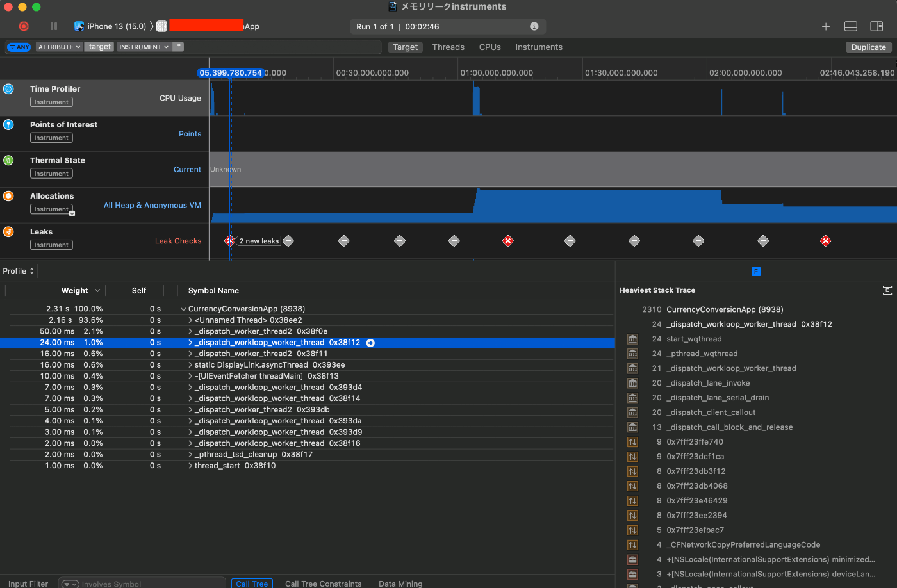Toggle Heaviest Stack Trace collapse icon
Image resolution: width=897 pixels, height=588 pixels.
coord(887,290)
